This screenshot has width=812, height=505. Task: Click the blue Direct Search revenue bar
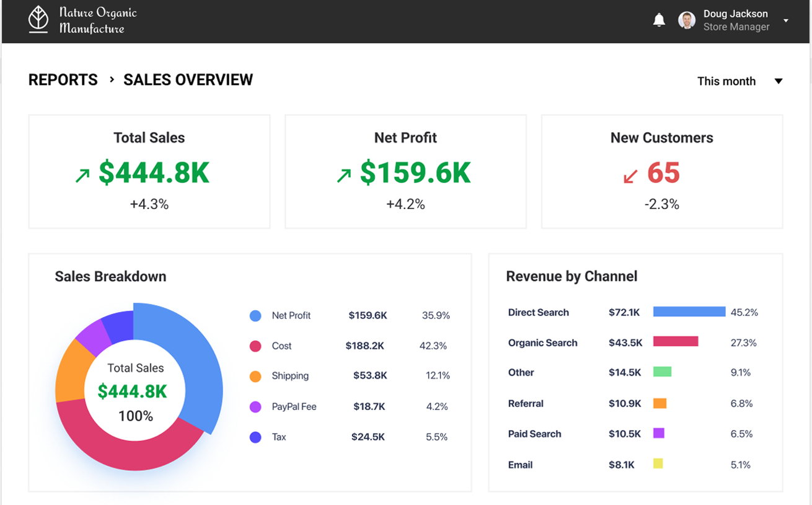pos(689,312)
